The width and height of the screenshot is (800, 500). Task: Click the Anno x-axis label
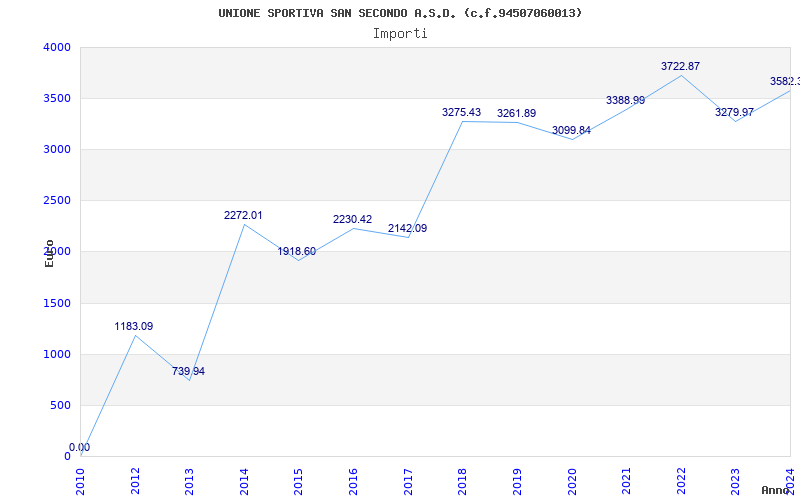775,490
